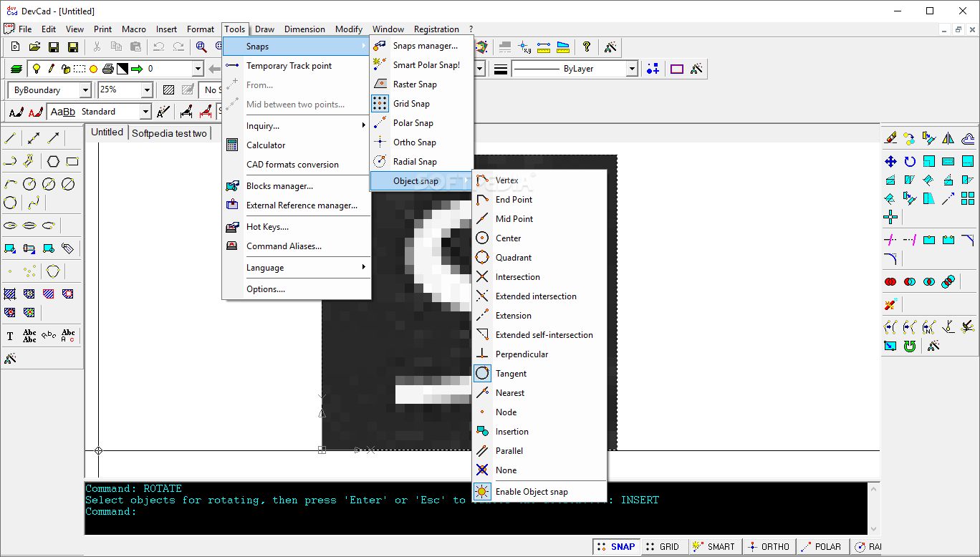Click the Explode tool icon

pos(890,305)
